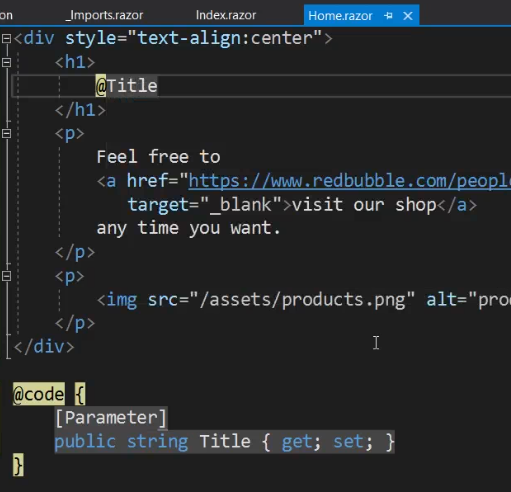Click the 'get;' accessor

tap(301, 442)
